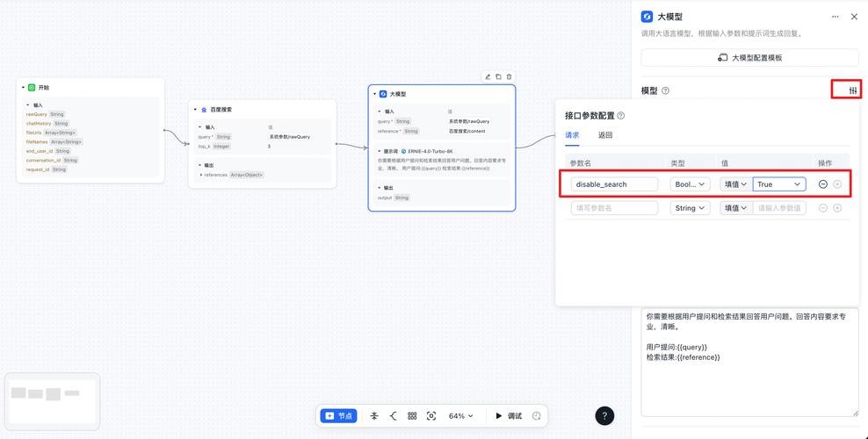The image size is (868, 439).
Task: Open the model parameter settings sliders icon
Action: [x=852, y=90]
